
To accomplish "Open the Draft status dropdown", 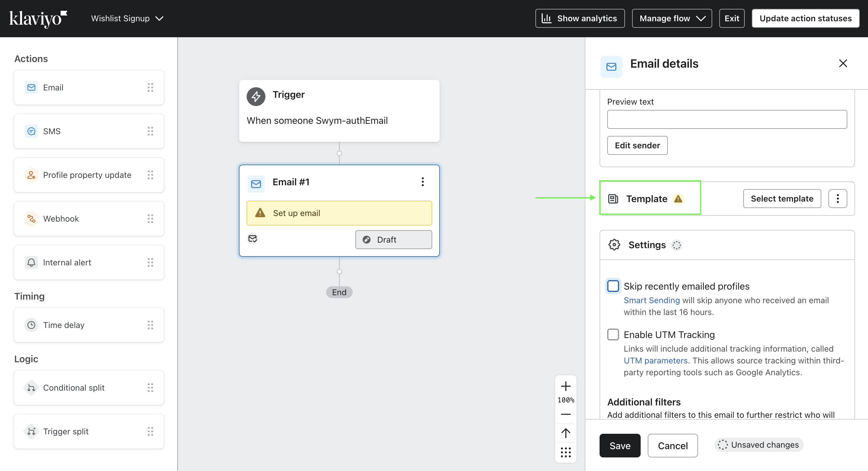I will pos(393,240).
